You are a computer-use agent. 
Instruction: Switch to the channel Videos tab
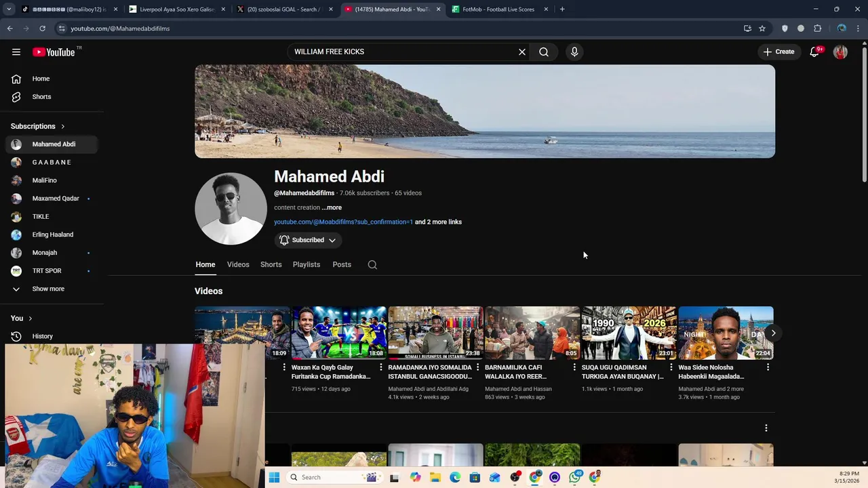238,264
